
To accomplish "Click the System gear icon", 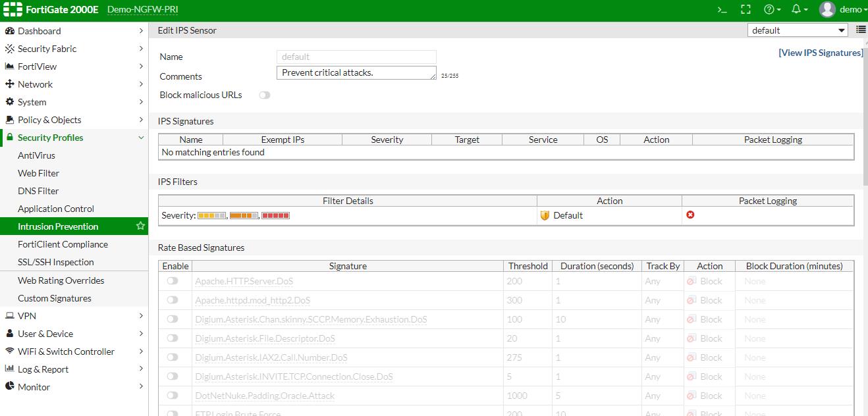I will [x=10, y=102].
